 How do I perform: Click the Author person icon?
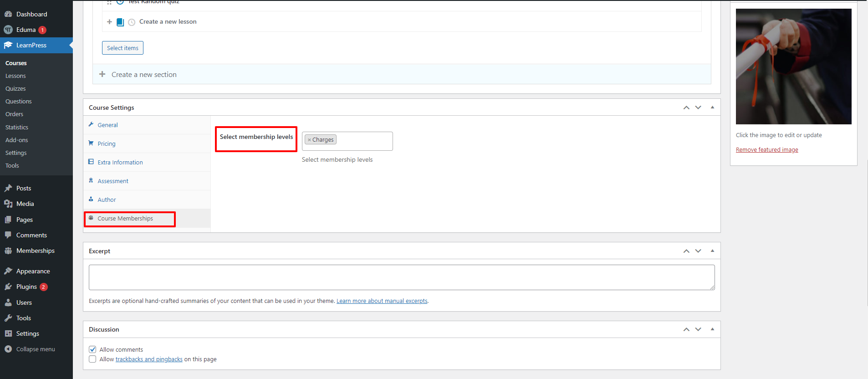pos(91,199)
